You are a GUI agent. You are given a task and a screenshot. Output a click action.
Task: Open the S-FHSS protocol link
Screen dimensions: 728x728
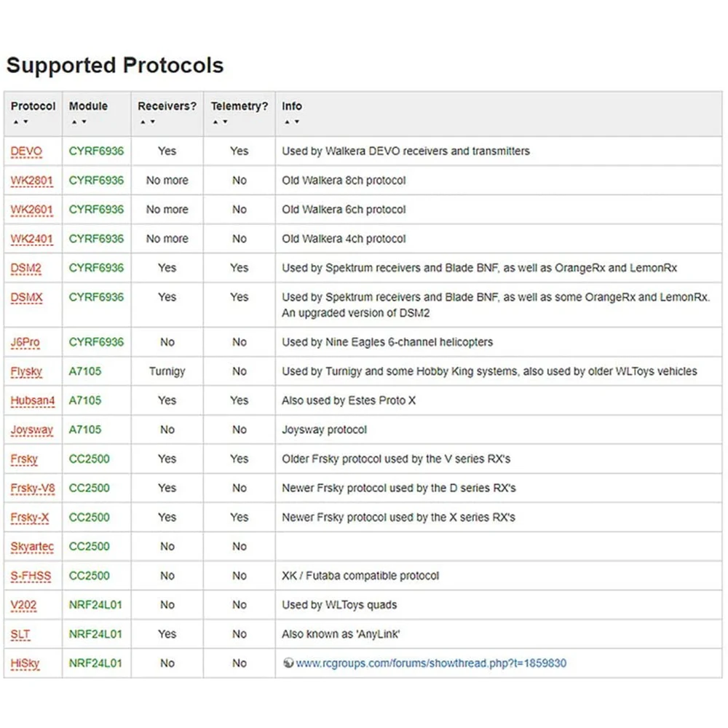[31, 576]
